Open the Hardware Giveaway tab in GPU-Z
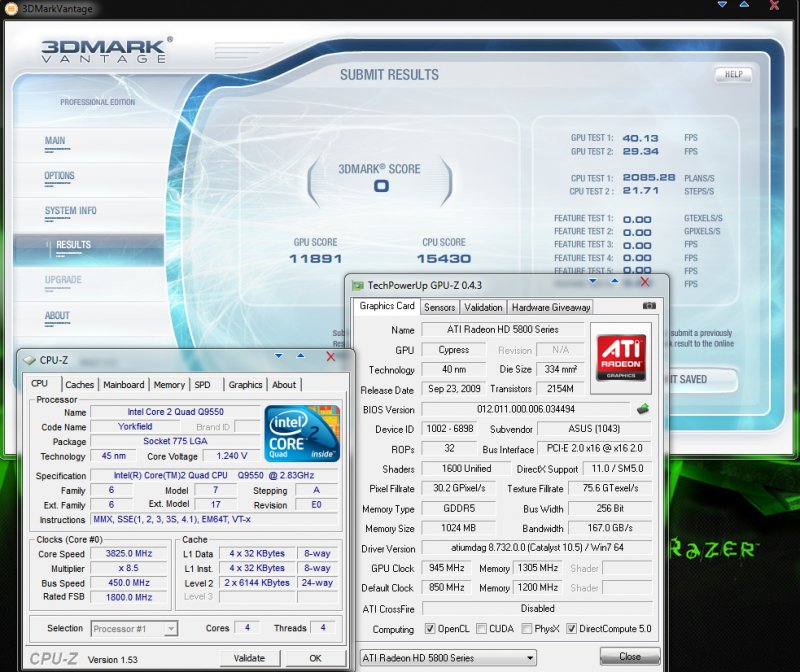This screenshot has width=800, height=672. click(551, 307)
